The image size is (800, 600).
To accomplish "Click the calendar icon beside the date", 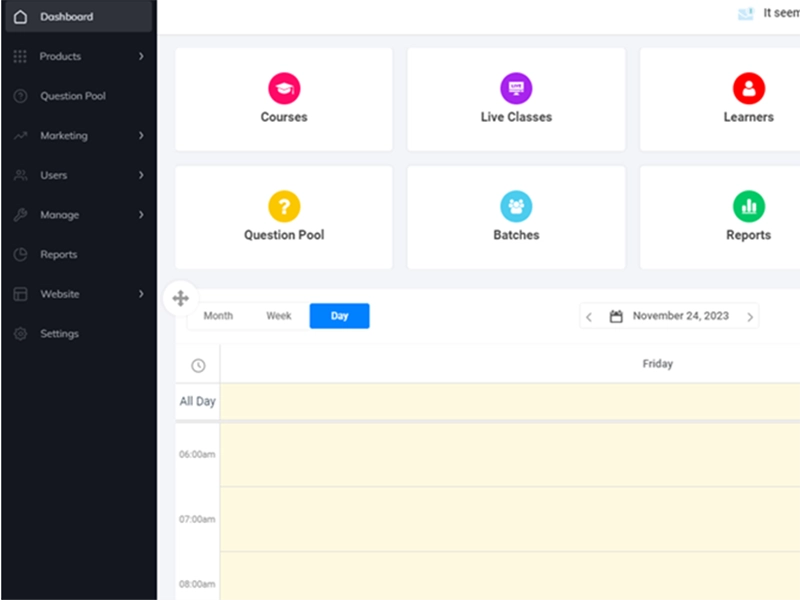I will [616, 316].
